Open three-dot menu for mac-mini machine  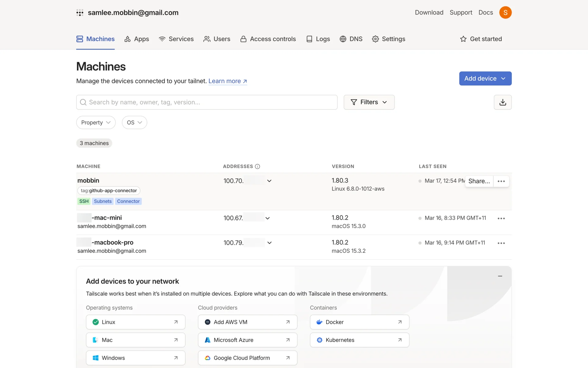pos(501,218)
